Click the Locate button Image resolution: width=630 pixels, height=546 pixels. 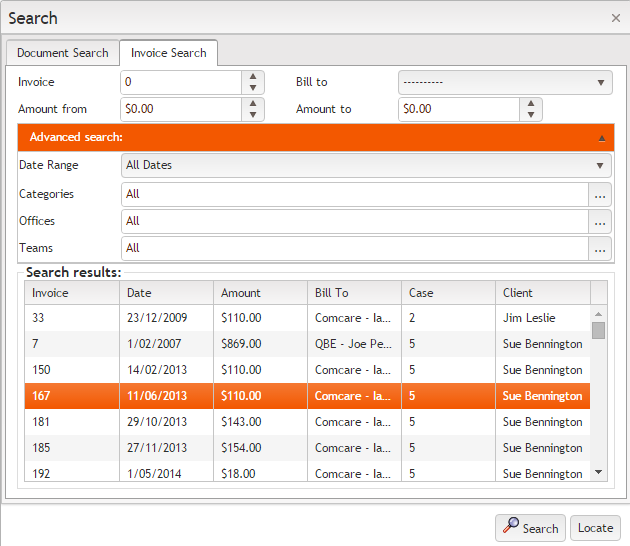(595, 528)
